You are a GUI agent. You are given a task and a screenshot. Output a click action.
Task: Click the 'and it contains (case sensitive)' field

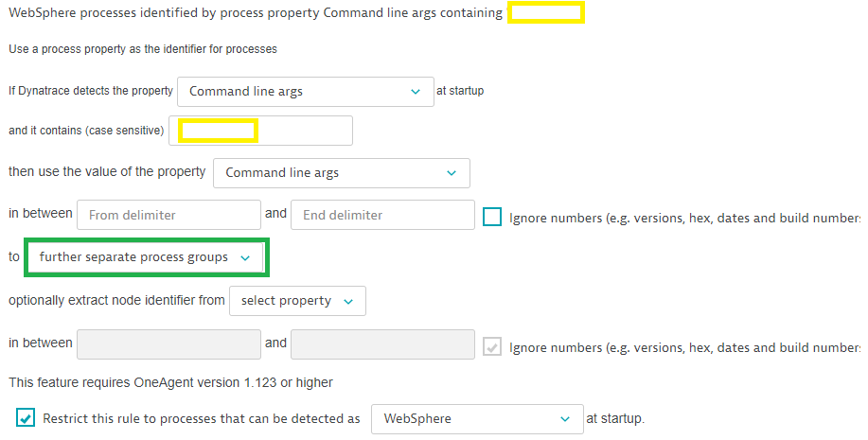pyautogui.click(x=260, y=131)
